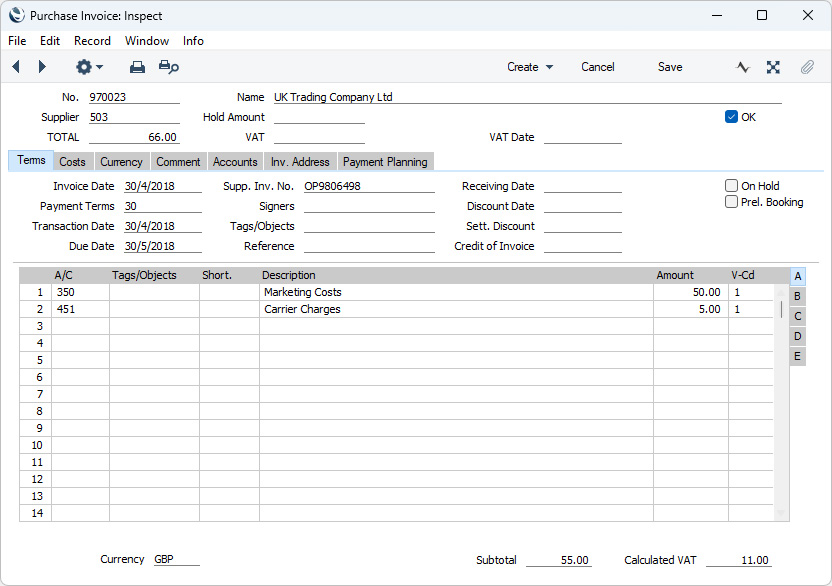This screenshot has width=832, height=586.
Task: Click the print preview icon
Action: click(169, 67)
